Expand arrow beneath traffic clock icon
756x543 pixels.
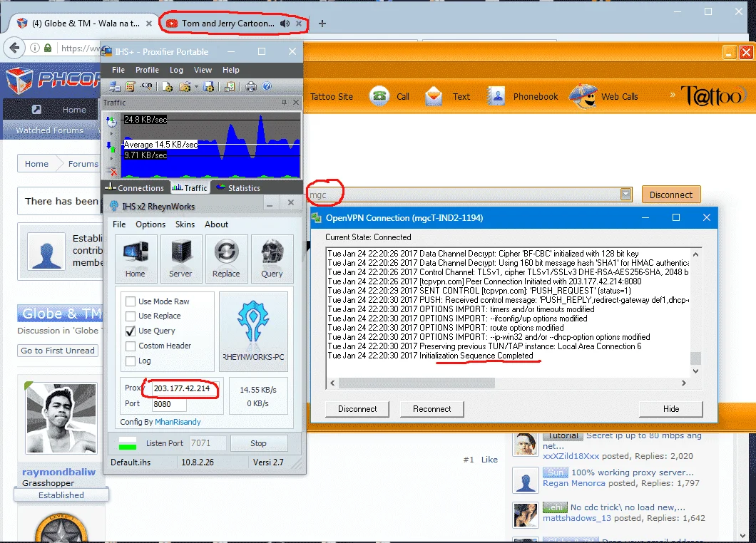[111, 133]
